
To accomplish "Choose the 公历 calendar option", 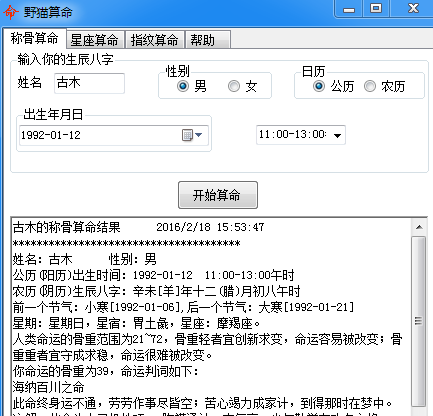I will pos(319,86).
